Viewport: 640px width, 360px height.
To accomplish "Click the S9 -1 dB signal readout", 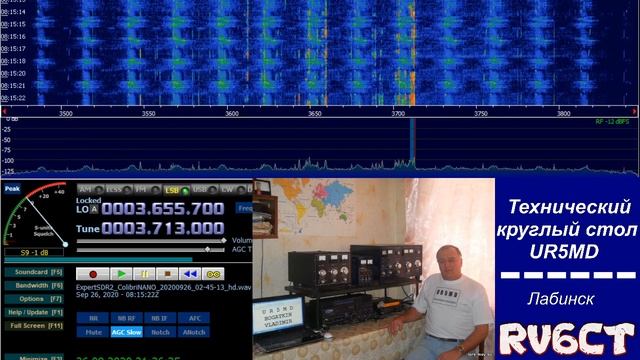I will [34, 252].
